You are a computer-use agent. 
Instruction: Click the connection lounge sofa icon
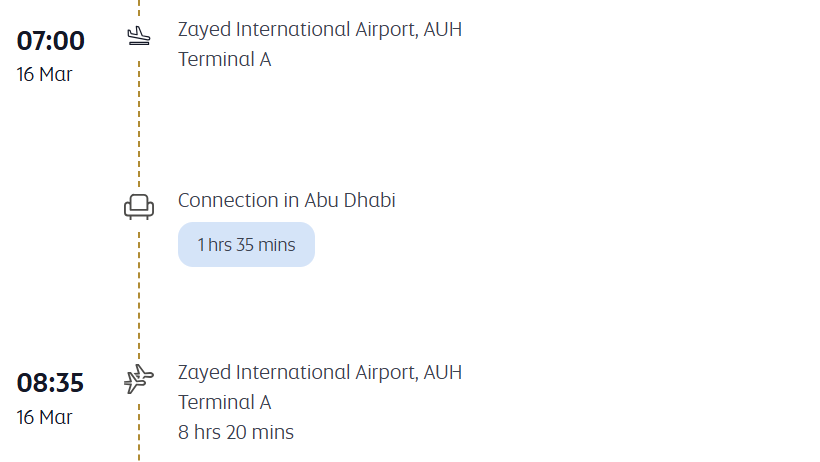coord(139,206)
